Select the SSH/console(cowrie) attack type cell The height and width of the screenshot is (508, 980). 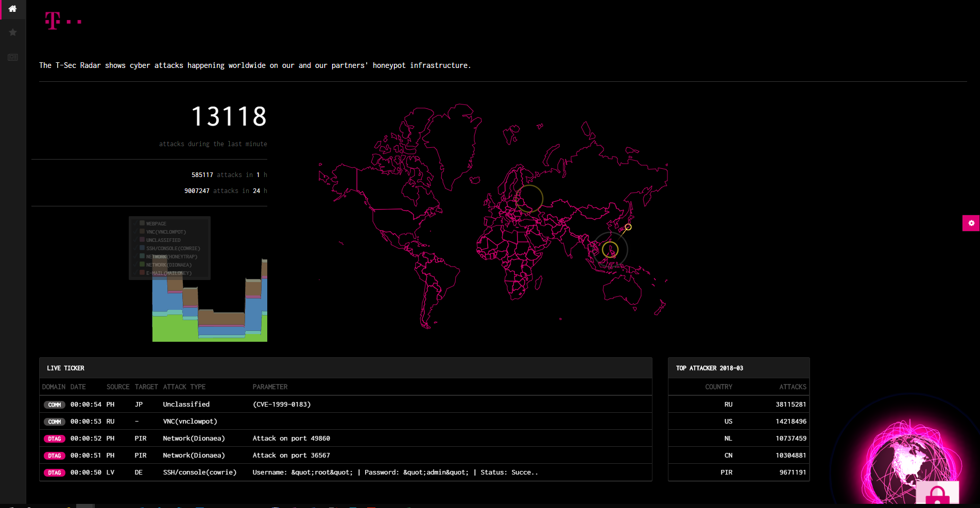(200, 472)
